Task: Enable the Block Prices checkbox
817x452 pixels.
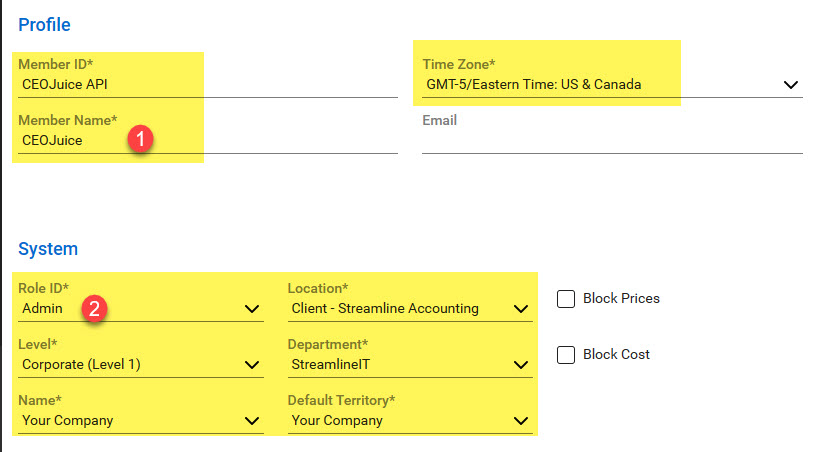Action: click(x=566, y=299)
